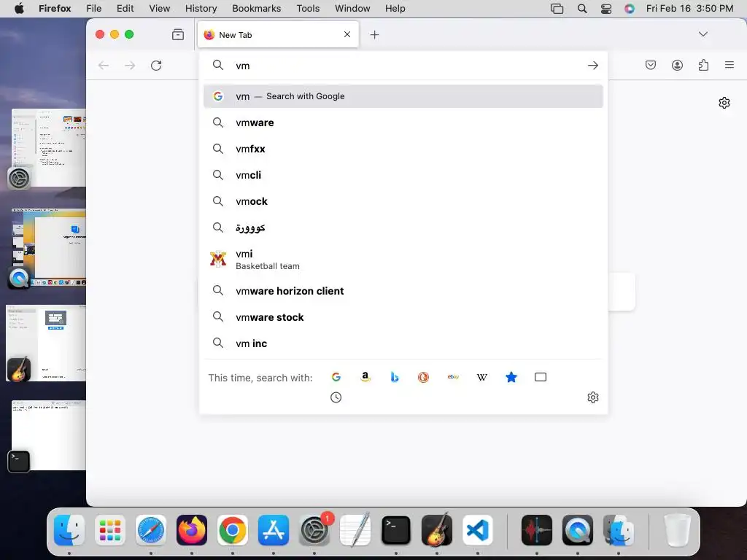
Task: Search with Bing one-off engine icon
Action: tap(395, 377)
